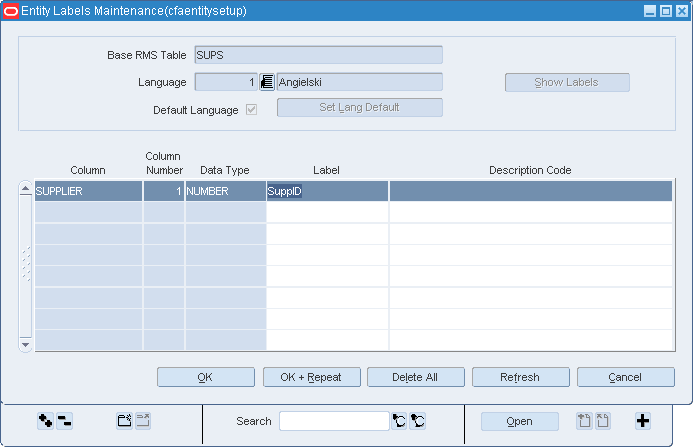Click the grayed-out folder icon beside the new-folder icon
This screenshot has width=693, height=447.
coord(143,420)
